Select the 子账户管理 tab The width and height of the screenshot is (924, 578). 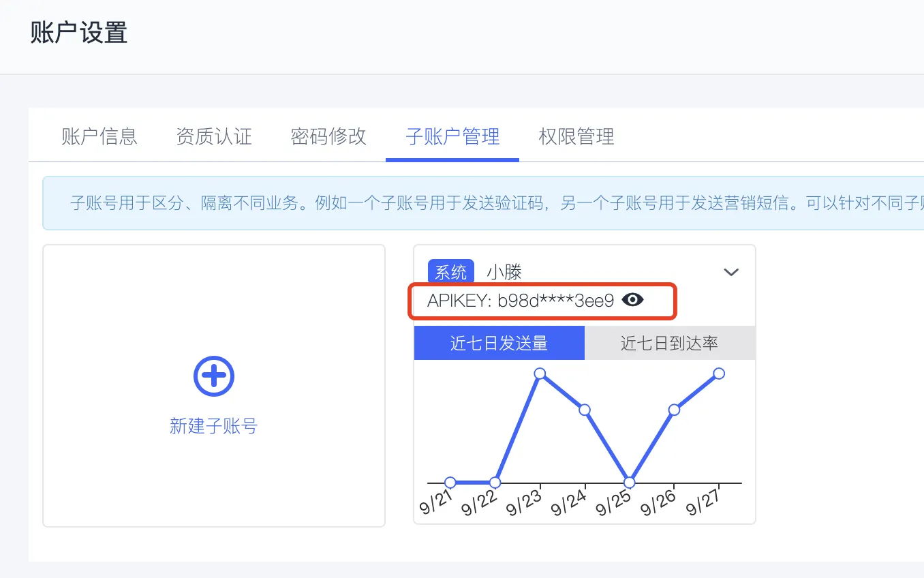pyautogui.click(x=452, y=136)
